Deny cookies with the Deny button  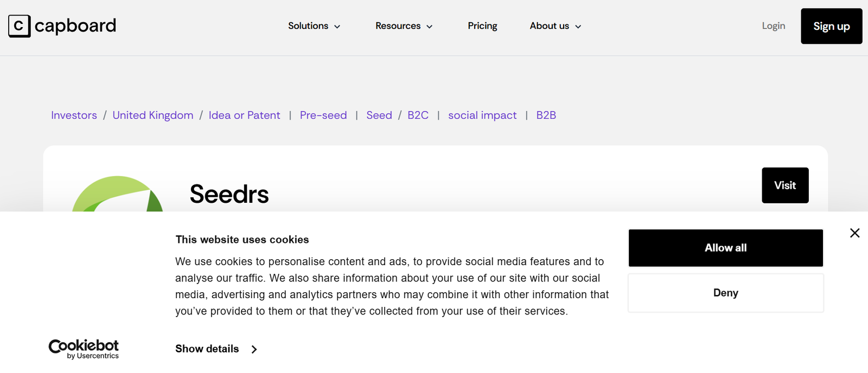coord(725,293)
